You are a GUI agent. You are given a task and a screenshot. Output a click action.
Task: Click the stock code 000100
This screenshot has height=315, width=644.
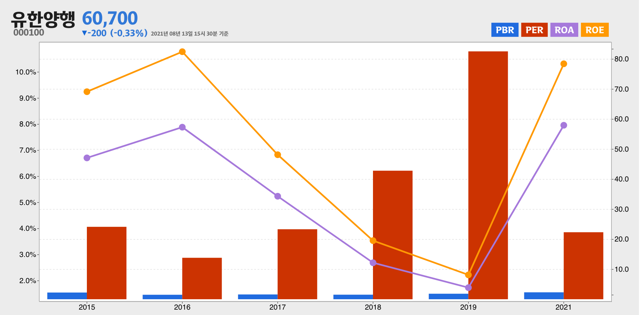click(29, 33)
